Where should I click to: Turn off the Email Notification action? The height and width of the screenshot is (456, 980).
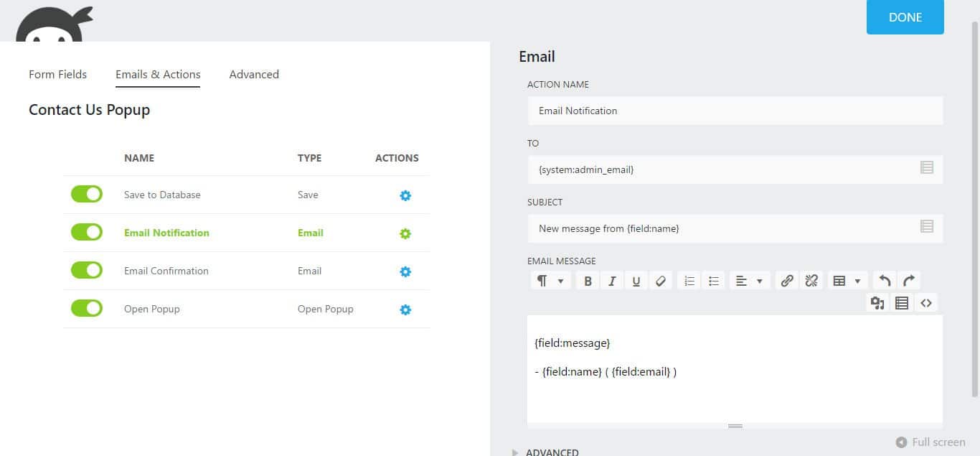86,232
